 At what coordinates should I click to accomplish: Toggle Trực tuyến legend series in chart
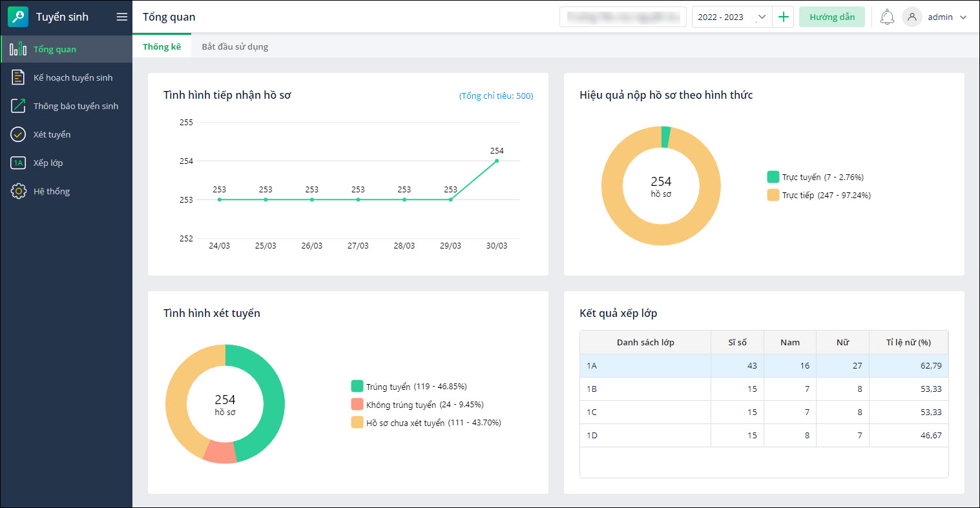point(773,177)
